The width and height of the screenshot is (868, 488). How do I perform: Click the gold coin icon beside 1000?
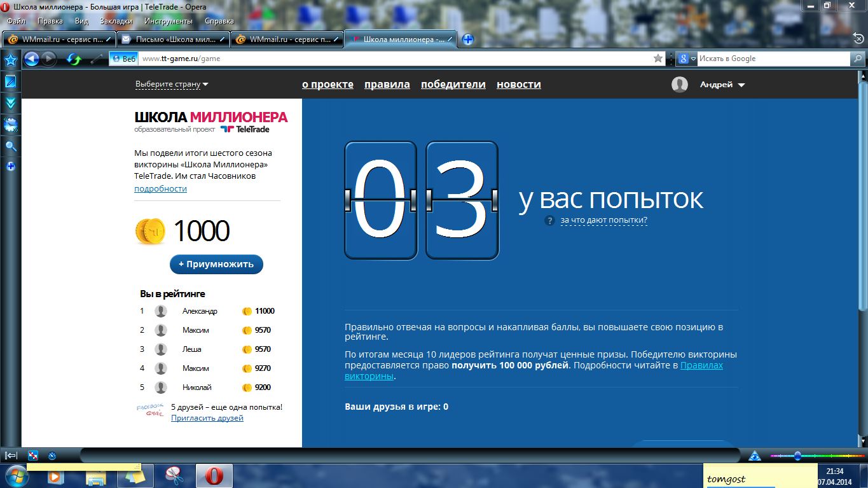point(150,231)
